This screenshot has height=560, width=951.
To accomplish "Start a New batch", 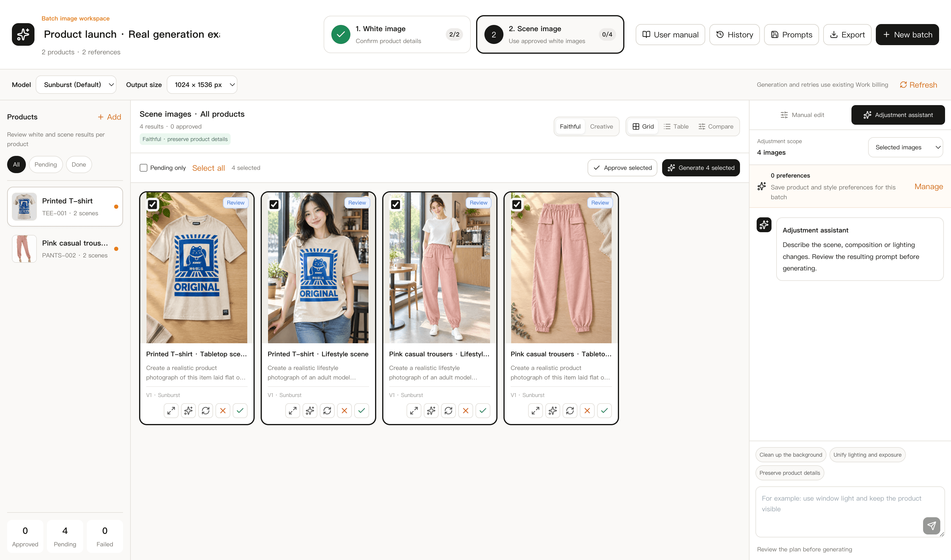I will coord(907,35).
